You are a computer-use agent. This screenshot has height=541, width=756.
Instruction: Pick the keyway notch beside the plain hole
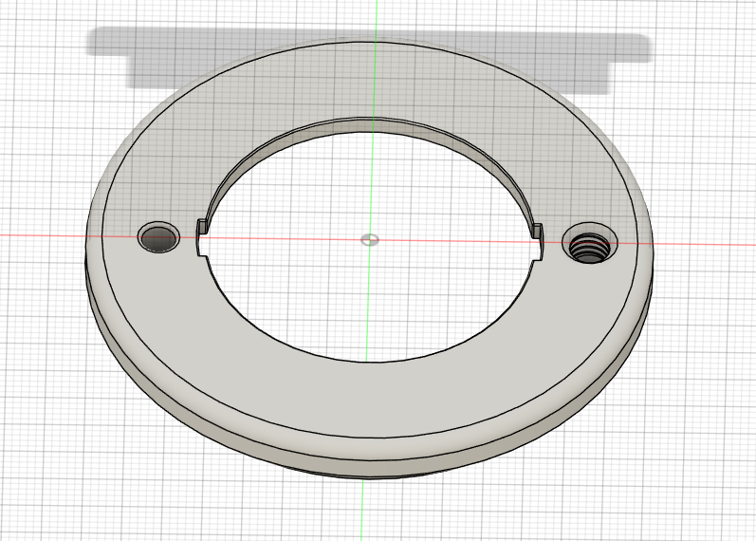click(202, 237)
